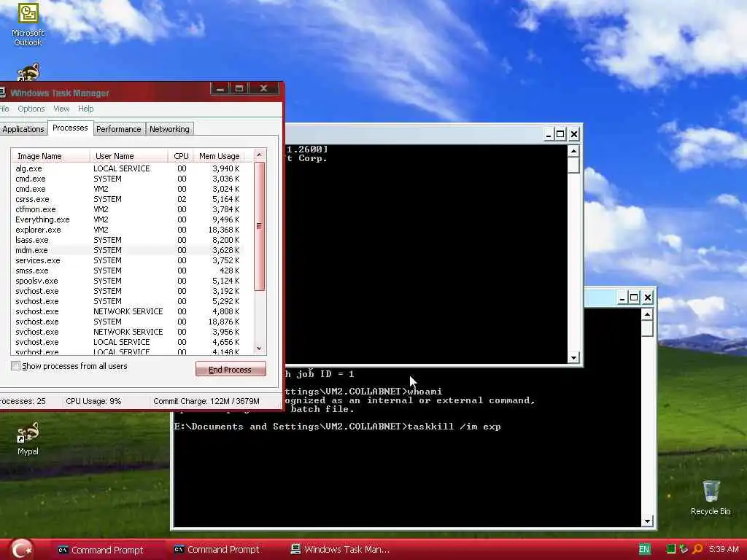
Task: Enable Show processes from all users
Action: coord(16,366)
